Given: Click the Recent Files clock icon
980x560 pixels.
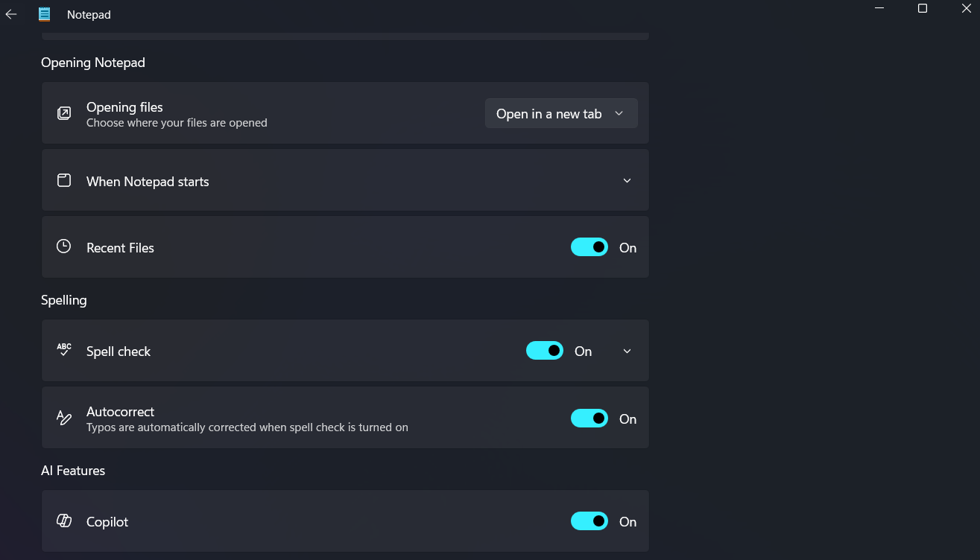Looking at the screenshot, I should pos(64,246).
